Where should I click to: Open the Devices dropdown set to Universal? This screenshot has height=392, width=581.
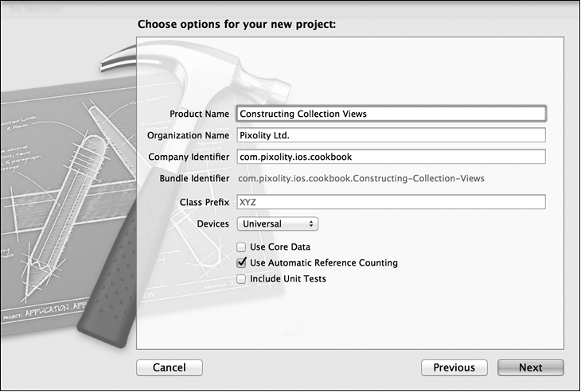pyautogui.click(x=278, y=224)
